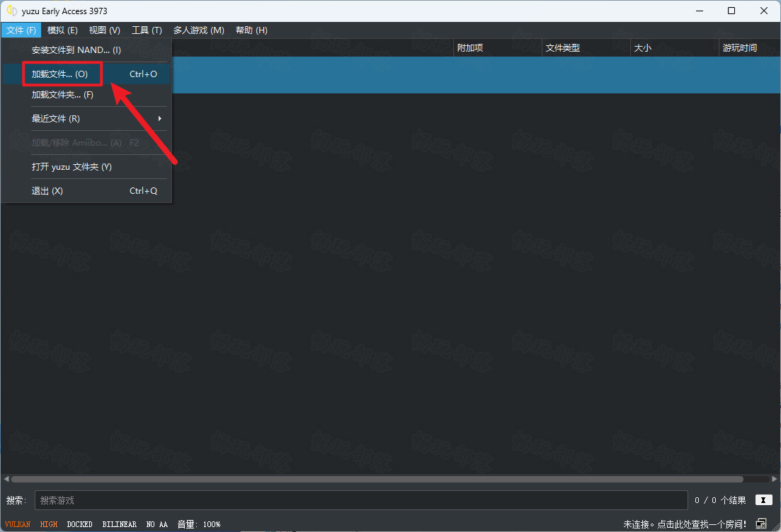Open the 视图 (V) menu
The height and width of the screenshot is (532, 781).
[x=105, y=30]
